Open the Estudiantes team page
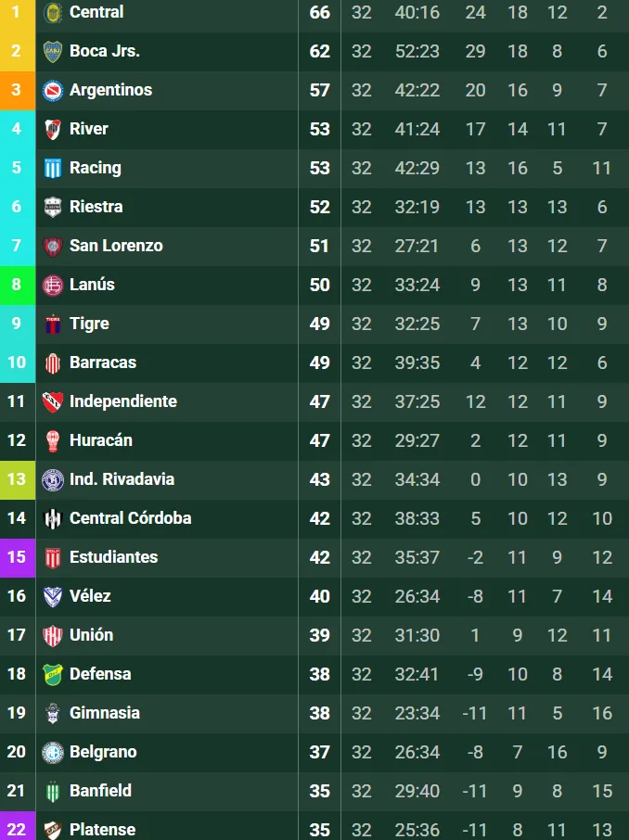Image resolution: width=629 pixels, height=840 pixels. pyautogui.click(x=113, y=557)
